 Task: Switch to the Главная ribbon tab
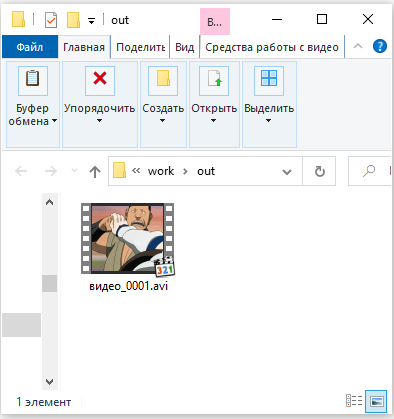click(x=84, y=47)
